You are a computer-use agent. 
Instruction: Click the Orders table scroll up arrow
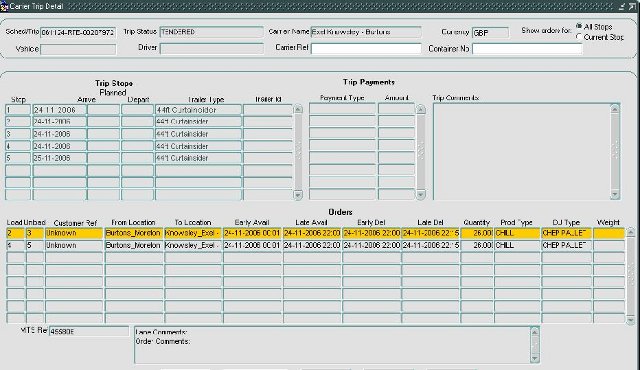631,232
